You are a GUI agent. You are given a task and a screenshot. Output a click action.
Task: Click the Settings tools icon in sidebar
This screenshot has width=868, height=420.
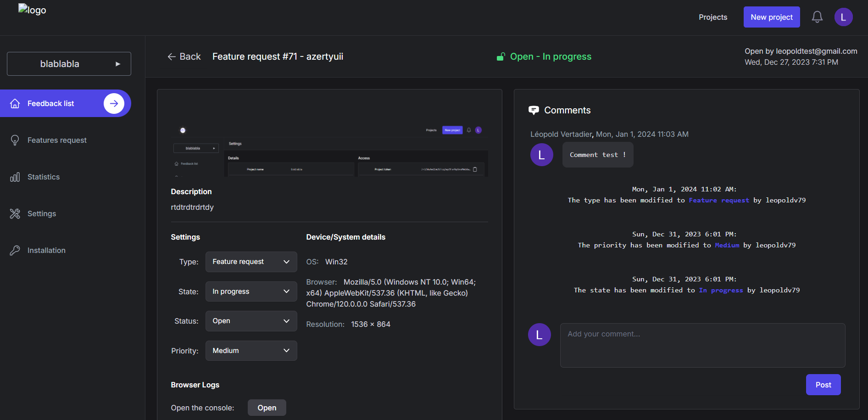point(15,213)
